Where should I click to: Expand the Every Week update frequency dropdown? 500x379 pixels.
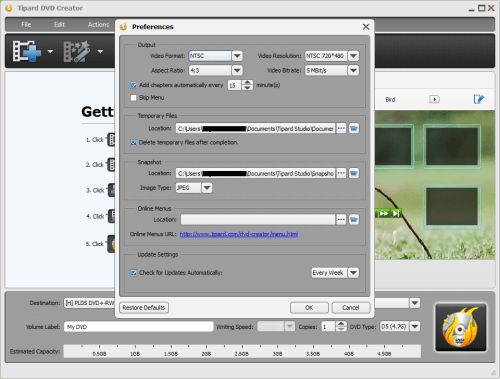(353, 273)
